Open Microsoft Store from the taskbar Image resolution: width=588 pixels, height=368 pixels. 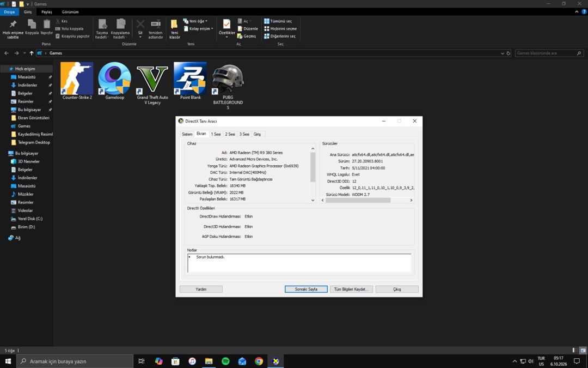[x=175, y=361]
